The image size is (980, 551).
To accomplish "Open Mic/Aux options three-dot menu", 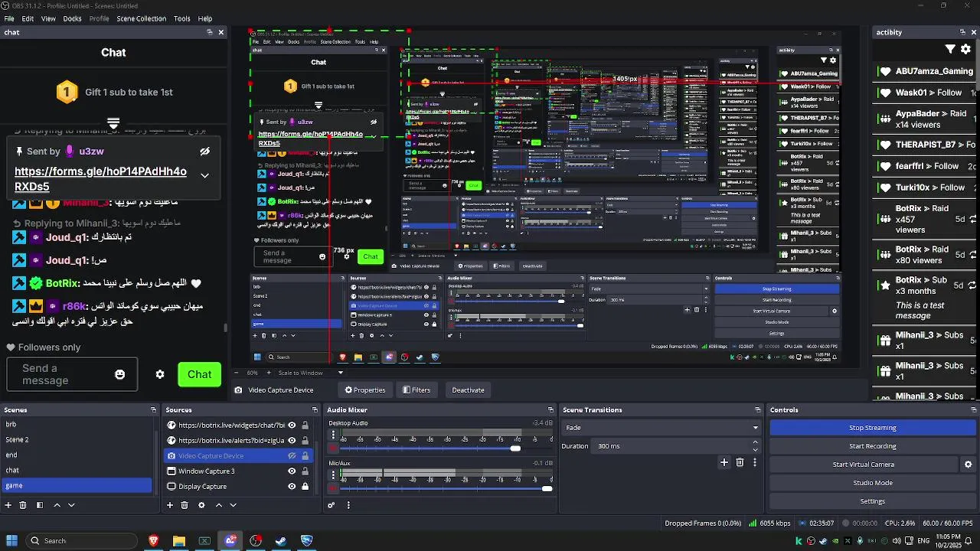I will (333, 474).
